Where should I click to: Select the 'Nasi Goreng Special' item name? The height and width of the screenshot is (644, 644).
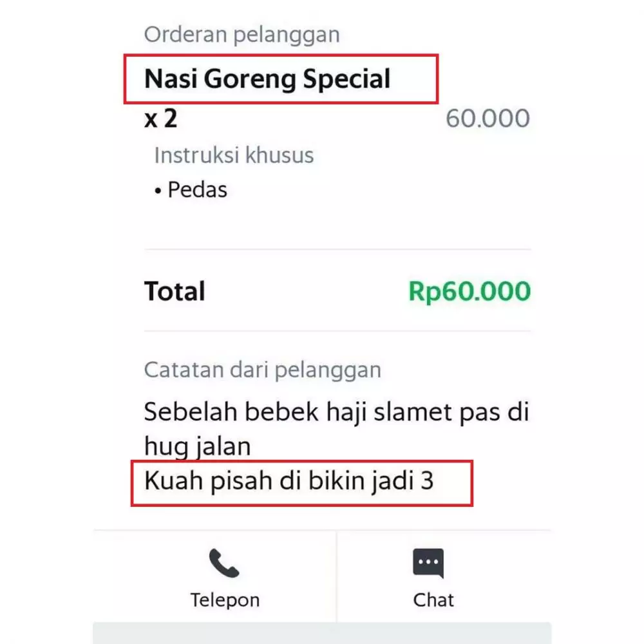267,79
